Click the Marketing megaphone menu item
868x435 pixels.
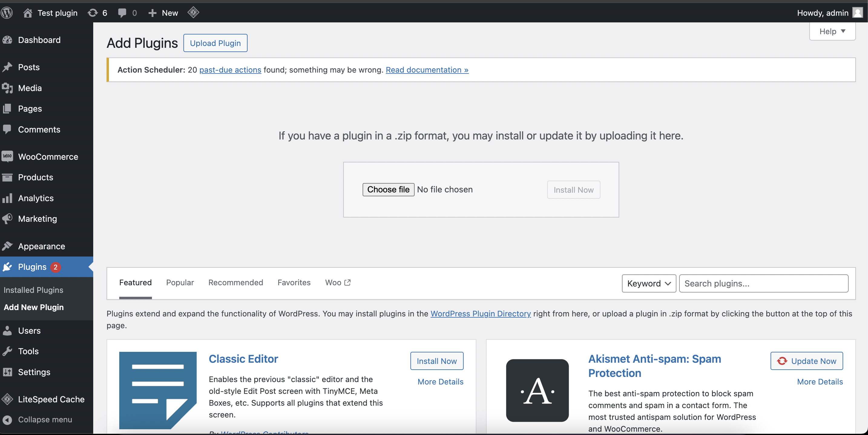click(x=37, y=219)
